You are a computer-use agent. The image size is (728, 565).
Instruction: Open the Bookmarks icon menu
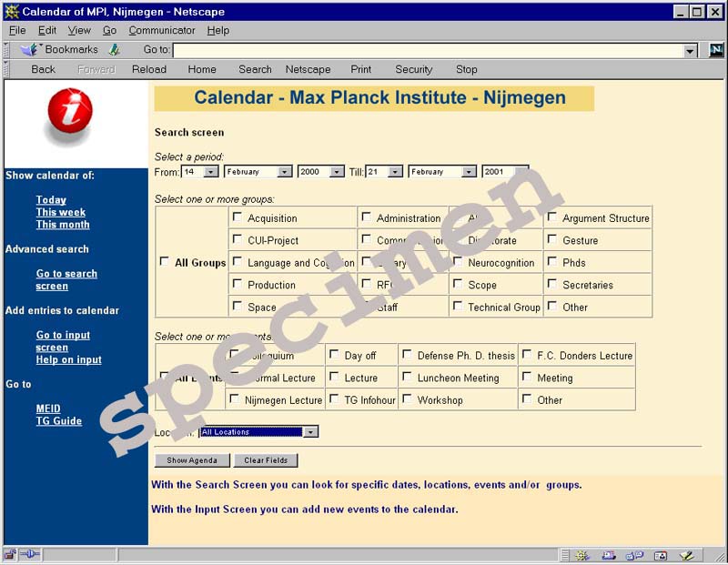pyautogui.click(x=29, y=49)
